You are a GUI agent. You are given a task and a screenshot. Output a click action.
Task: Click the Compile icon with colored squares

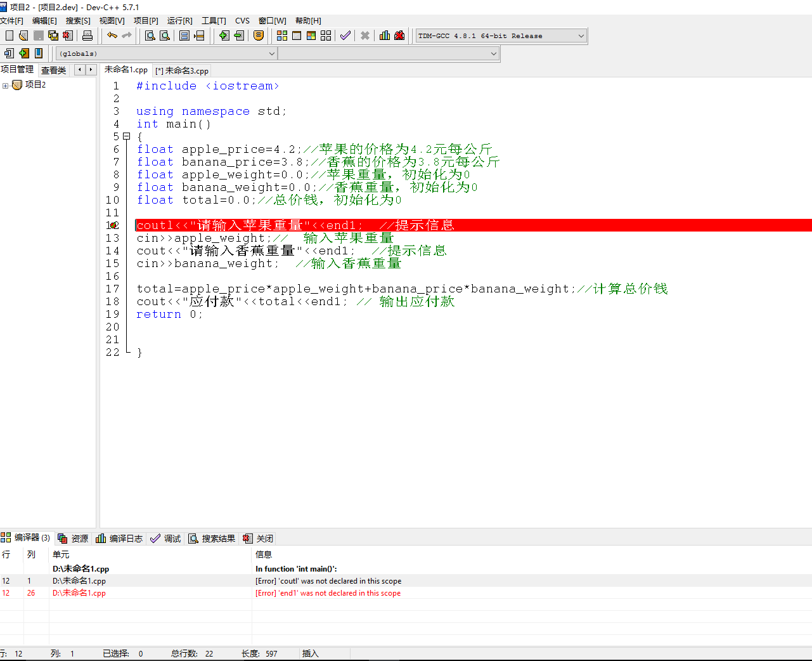click(x=282, y=36)
